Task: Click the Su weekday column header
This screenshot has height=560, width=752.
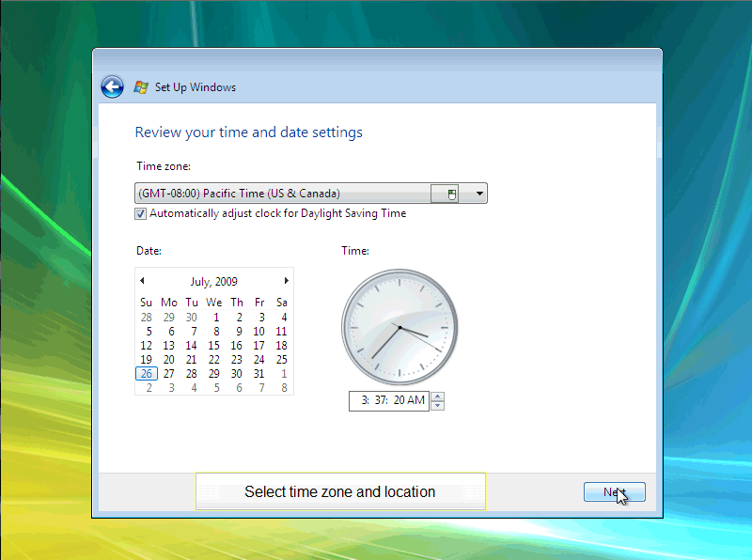Action: (147, 303)
